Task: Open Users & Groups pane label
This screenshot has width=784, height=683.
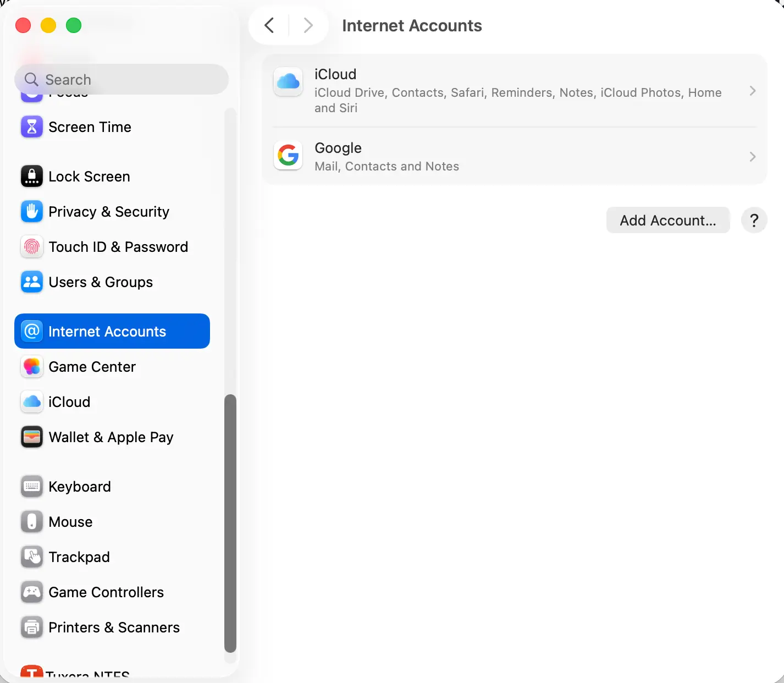Action: click(x=101, y=282)
